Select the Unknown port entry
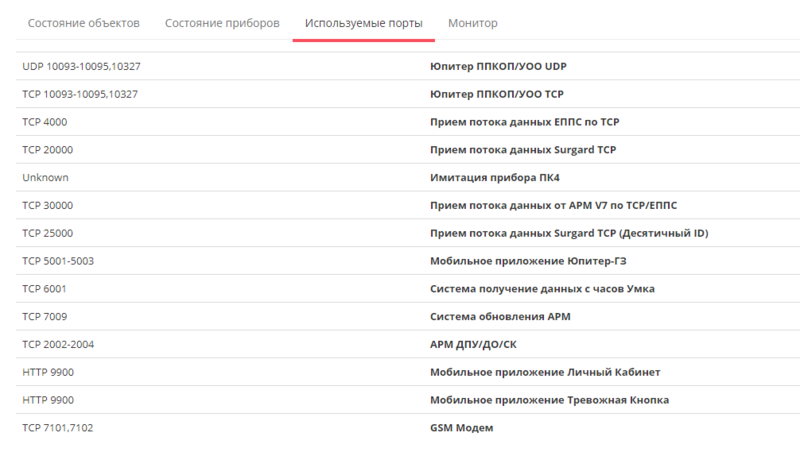The width and height of the screenshot is (800, 452). tap(45, 178)
